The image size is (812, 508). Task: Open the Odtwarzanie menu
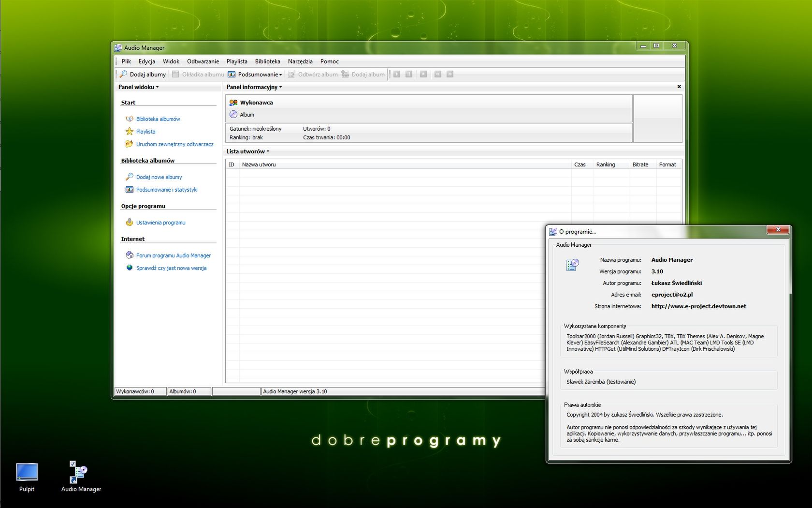click(x=203, y=61)
